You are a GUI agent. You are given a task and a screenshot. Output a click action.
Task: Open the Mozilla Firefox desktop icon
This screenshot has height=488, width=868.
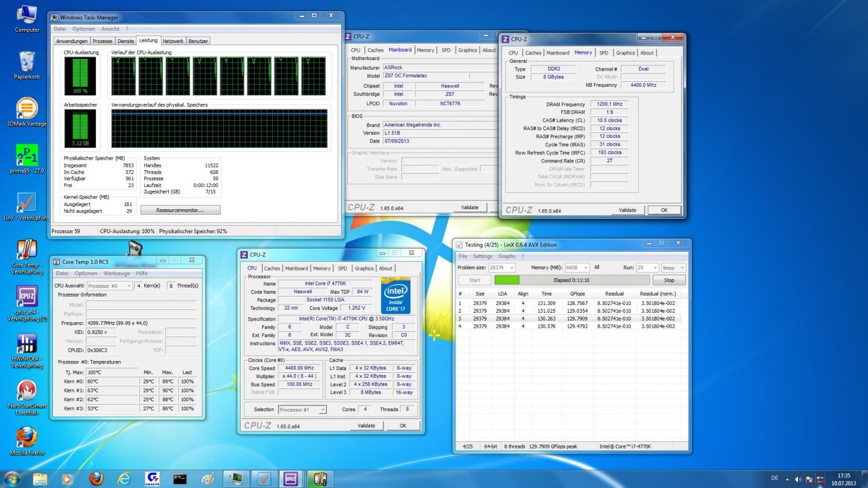[x=27, y=441]
